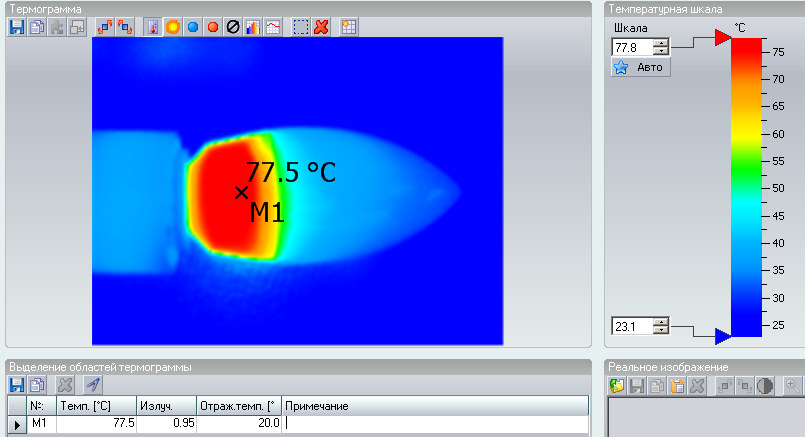Choose the dashed rectangle selection tool
This screenshot has width=805, height=437.
[301, 27]
